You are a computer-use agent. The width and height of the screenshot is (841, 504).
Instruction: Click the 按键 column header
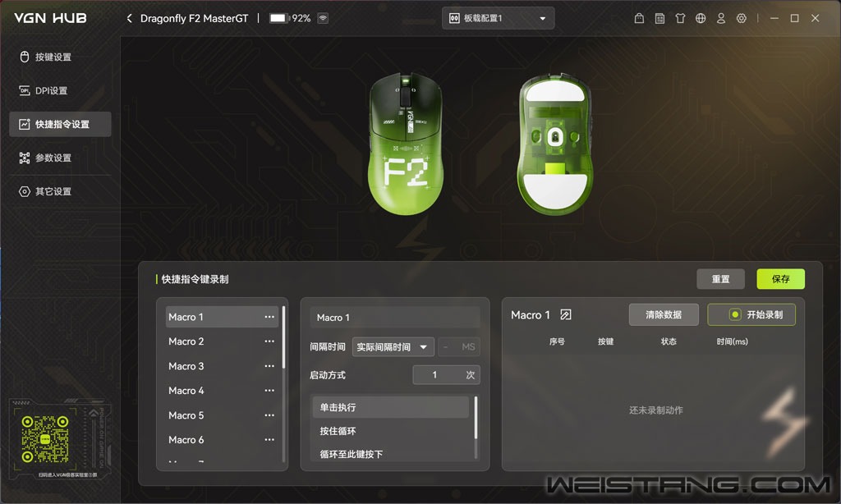605,341
